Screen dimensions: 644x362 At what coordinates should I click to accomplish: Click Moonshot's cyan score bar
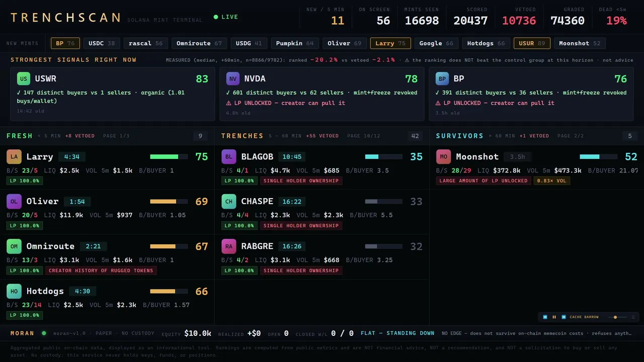point(598,157)
